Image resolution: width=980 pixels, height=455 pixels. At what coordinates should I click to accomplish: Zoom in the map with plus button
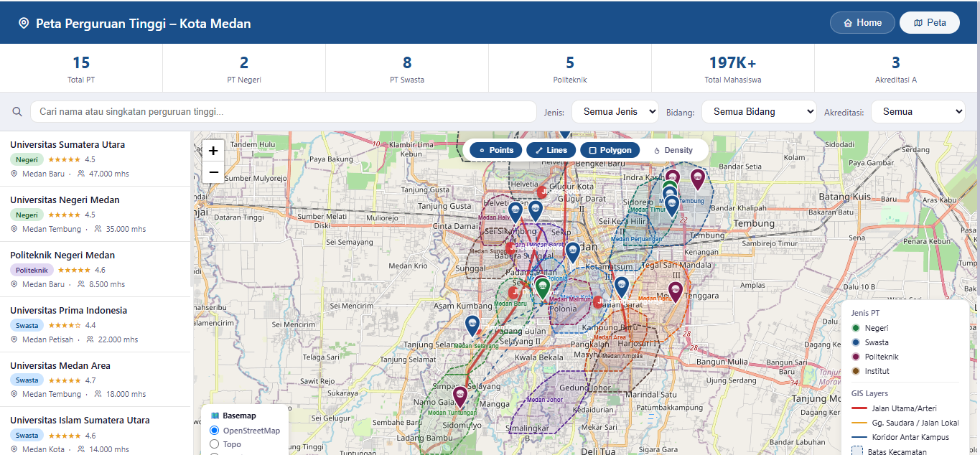pyautogui.click(x=213, y=151)
